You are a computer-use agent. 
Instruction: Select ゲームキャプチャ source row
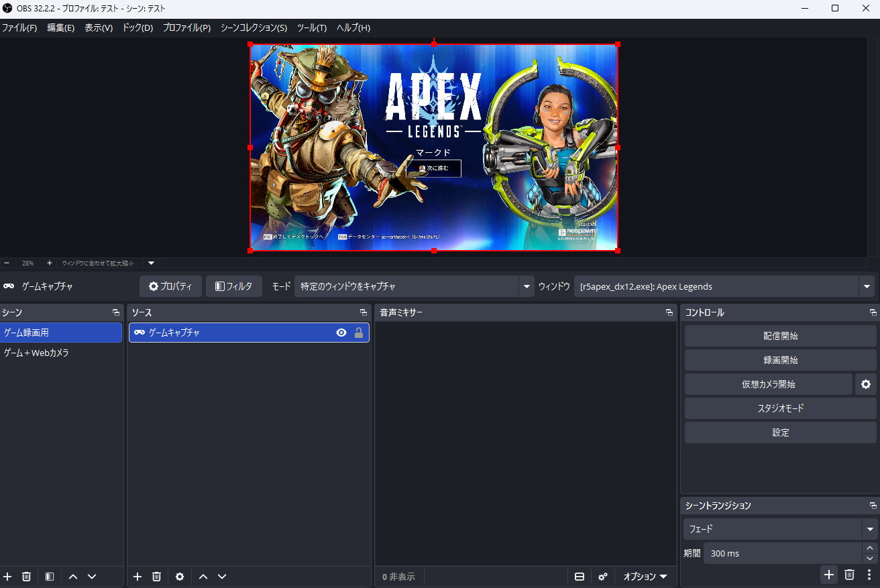coord(249,333)
